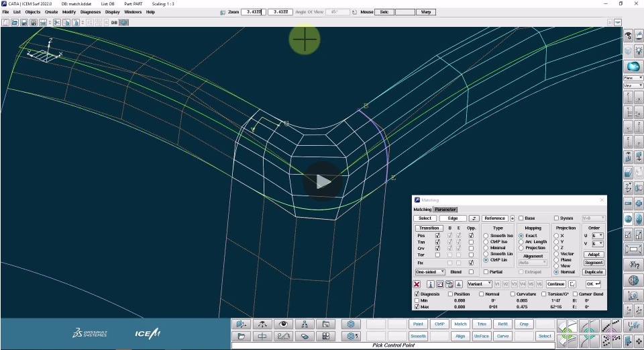Screen dimensions: 644x350
Task: Click the move arrows icon at bottom right
Action: (x=639, y=341)
